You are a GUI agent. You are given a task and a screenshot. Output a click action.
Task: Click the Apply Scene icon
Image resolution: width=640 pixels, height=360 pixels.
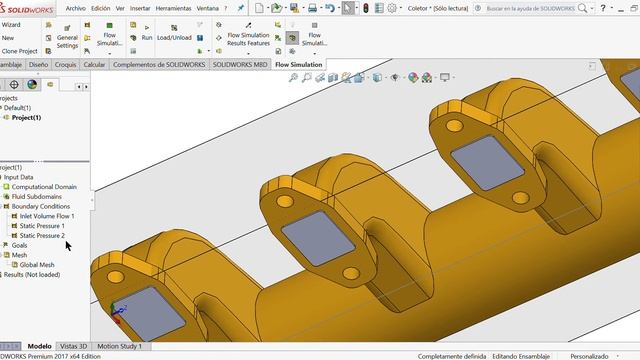(x=427, y=77)
